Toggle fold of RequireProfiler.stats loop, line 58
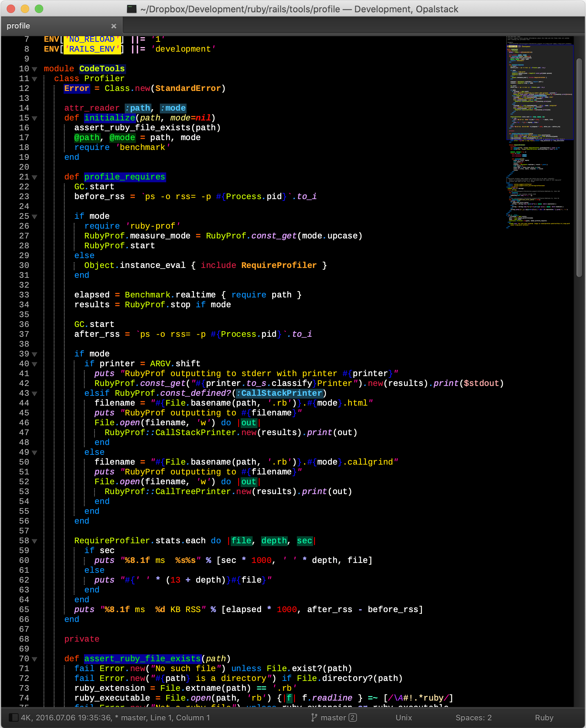The width and height of the screenshot is (586, 728). [x=34, y=541]
